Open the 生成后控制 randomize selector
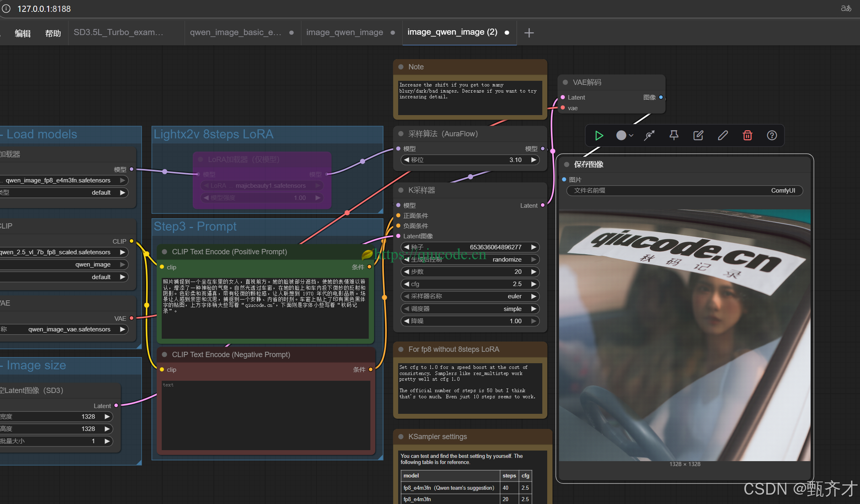Image resolution: width=860 pixels, height=504 pixels. click(x=470, y=260)
